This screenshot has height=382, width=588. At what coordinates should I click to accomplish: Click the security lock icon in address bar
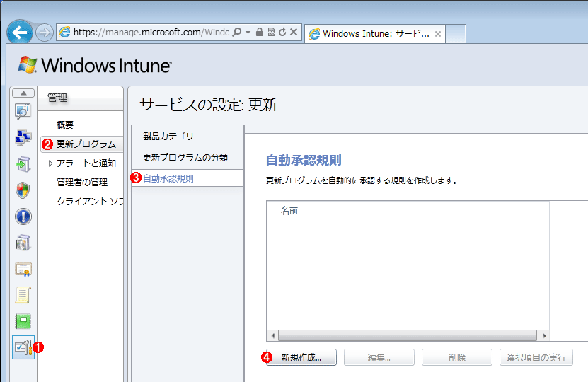point(260,33)
